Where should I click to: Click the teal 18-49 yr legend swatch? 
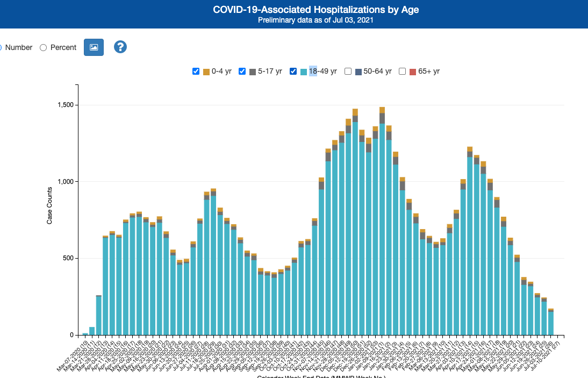click(304, 72)
